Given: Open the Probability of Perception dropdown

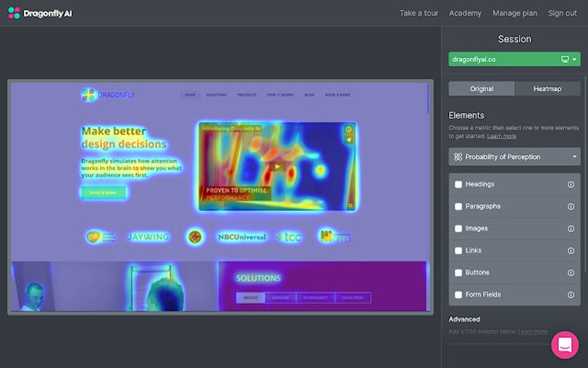Looking at the screenshot, I should (514, 156).
